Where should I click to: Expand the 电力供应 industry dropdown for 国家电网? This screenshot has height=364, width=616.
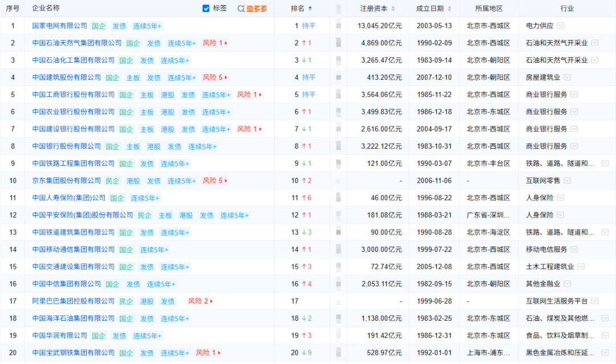[x=561, y=26]
